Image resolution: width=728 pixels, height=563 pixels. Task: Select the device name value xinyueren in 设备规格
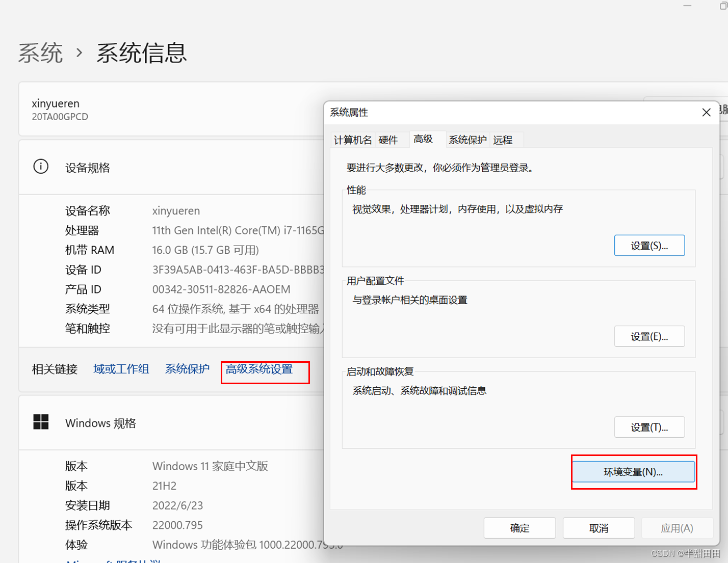click(176, 210)
